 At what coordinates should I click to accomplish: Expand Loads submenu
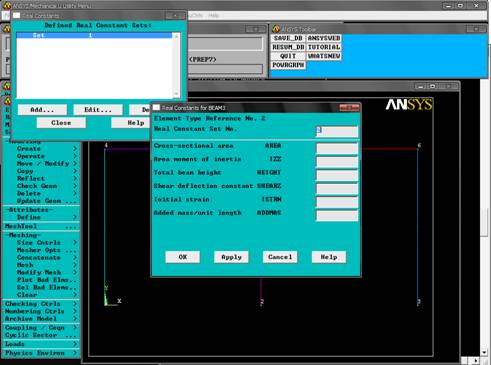click(42, 344)
